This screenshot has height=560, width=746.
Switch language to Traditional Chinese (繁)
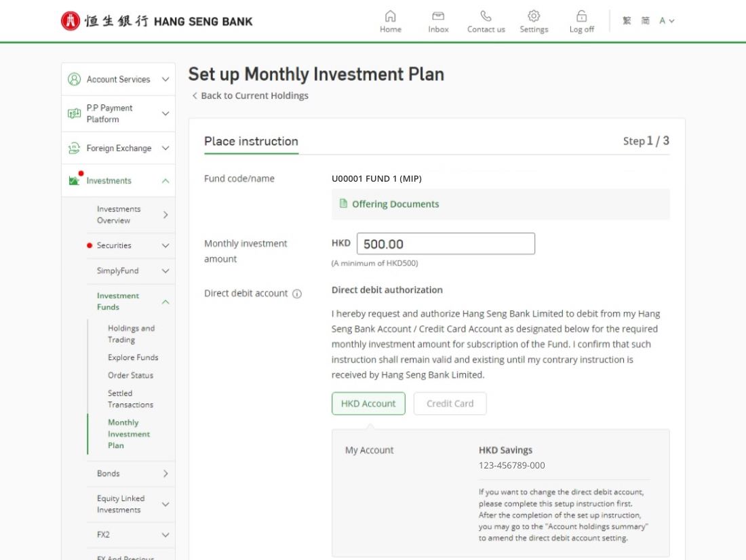(x=627, y=21)
